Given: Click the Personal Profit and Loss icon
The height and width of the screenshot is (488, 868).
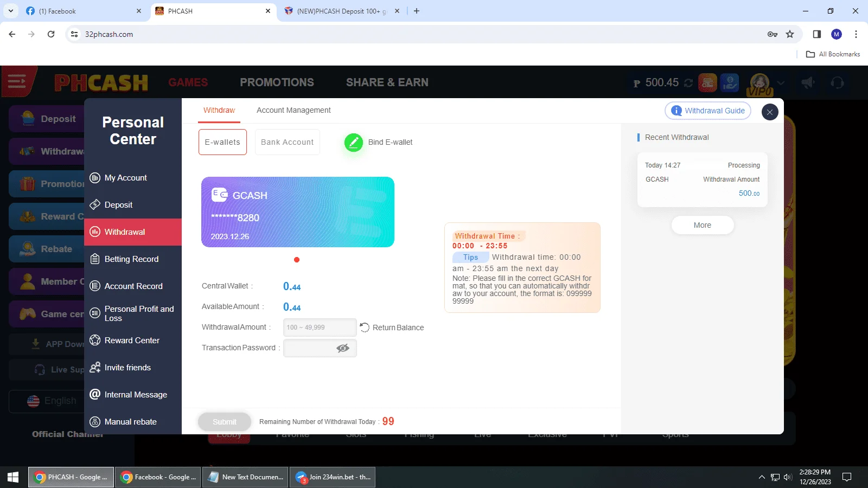Looking at the screenshot, I should pos(95,313).
